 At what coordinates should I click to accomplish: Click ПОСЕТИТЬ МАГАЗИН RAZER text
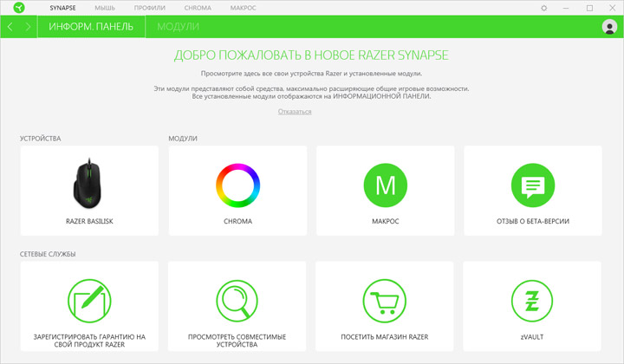point(385,337)
